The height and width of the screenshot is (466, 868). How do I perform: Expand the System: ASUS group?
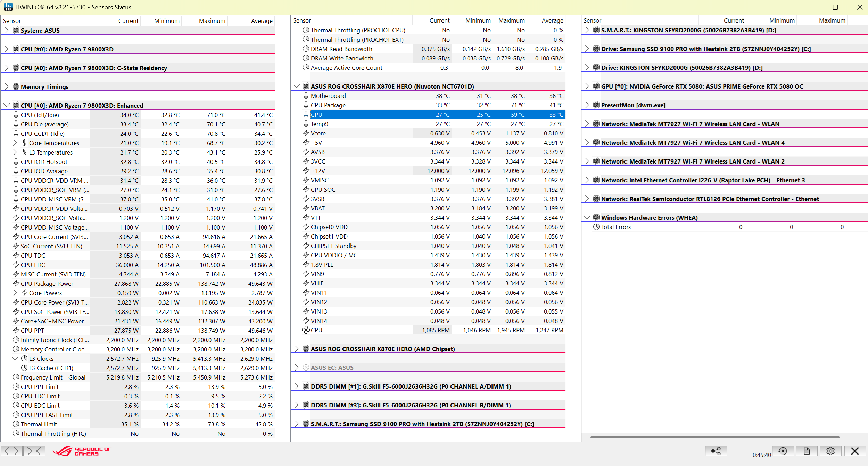7,30
